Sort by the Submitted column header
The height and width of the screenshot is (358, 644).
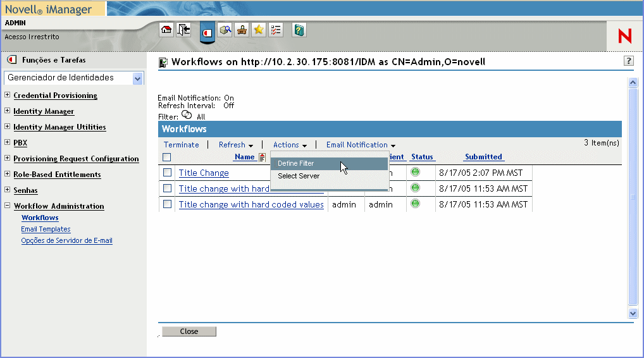tap(483, 157)
